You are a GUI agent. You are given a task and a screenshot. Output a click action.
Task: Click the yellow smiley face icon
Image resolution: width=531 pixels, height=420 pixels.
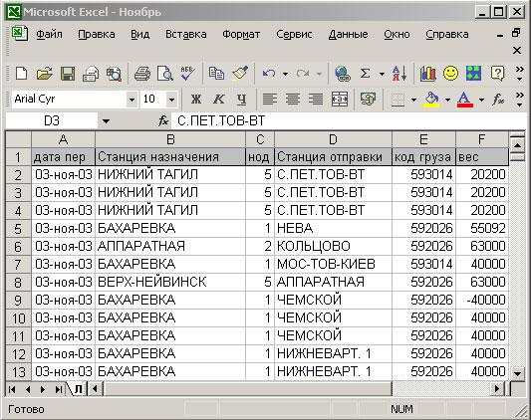[x=450, y=73]
